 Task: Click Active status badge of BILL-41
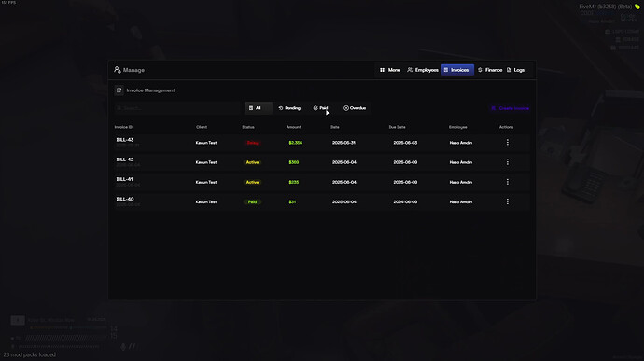(x=252, y=182)
